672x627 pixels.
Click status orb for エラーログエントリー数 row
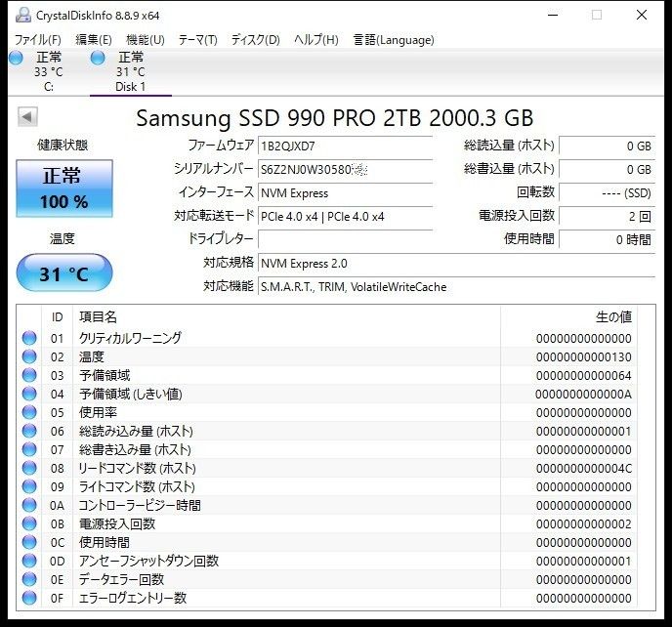pos(29,598)
